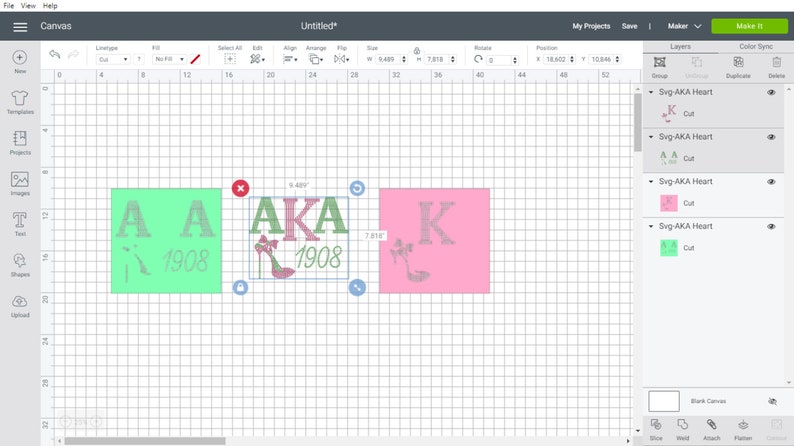Open the hamburger main menu
The width and height of the screenshot is (794, 446).
[x=20, y=27]
